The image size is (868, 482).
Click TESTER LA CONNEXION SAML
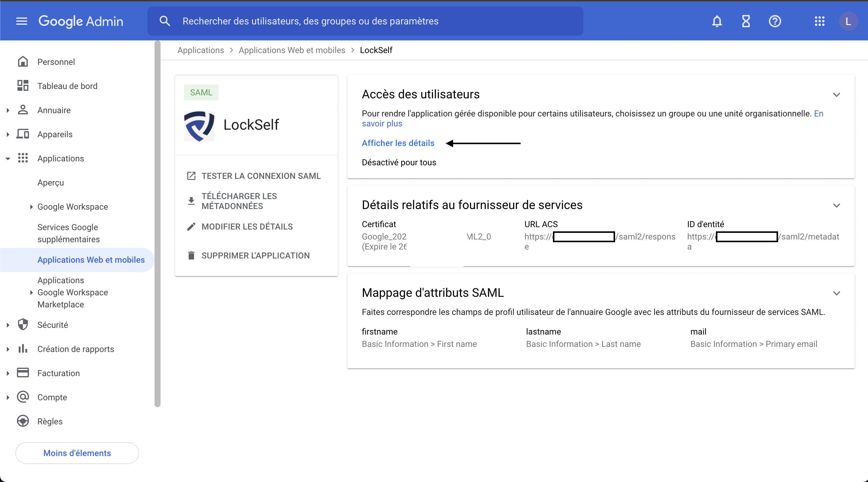tap(261, 176)
